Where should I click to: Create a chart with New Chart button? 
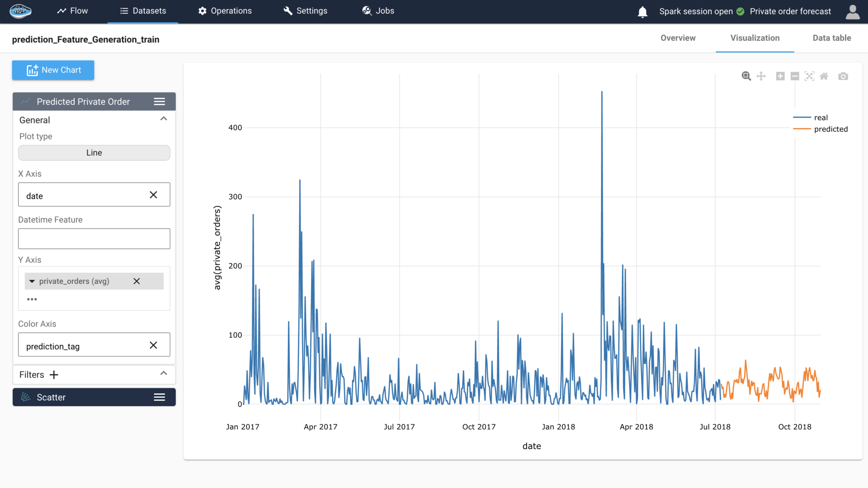53,70
